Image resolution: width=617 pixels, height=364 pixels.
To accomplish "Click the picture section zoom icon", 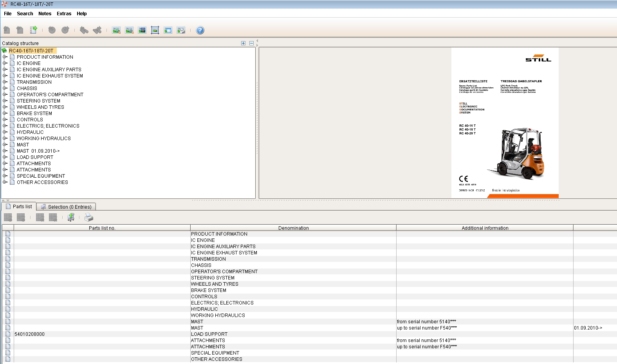I will (x=142, y=30).
